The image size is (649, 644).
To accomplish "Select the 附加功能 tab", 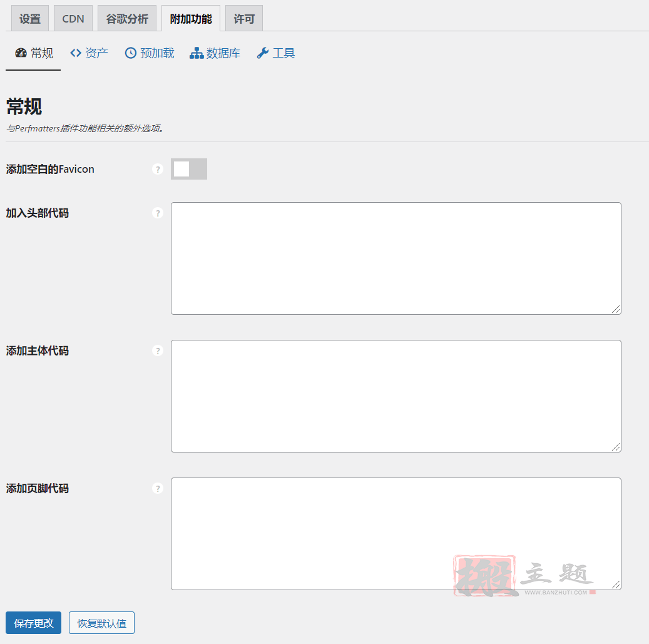I will coord(191,18).
